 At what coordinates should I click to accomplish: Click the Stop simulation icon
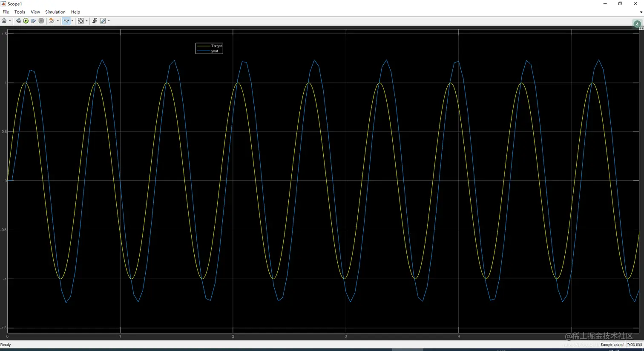41,21
